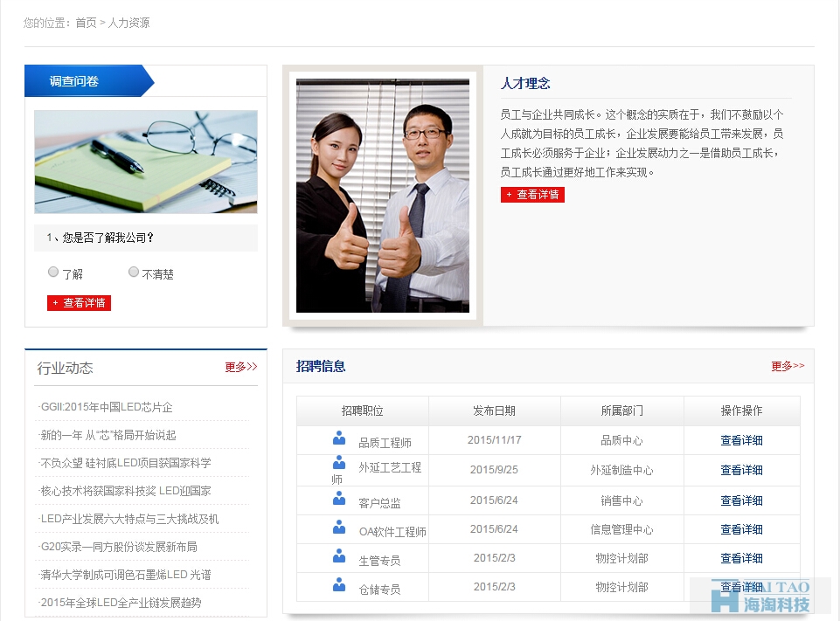Open news 不负众望 硅衬底LED项目获国家科学
Screen dimensions: 840x621
click(125, 463)
